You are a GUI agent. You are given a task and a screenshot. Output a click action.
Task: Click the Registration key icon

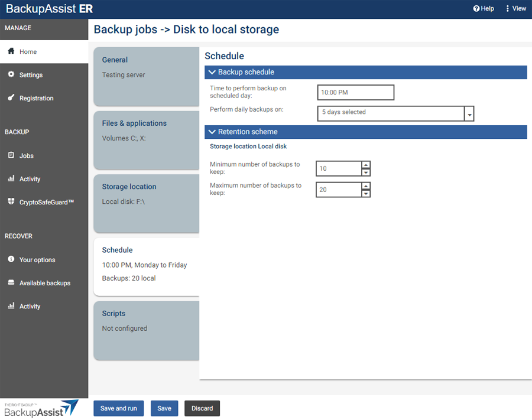(x=11, y=97)
